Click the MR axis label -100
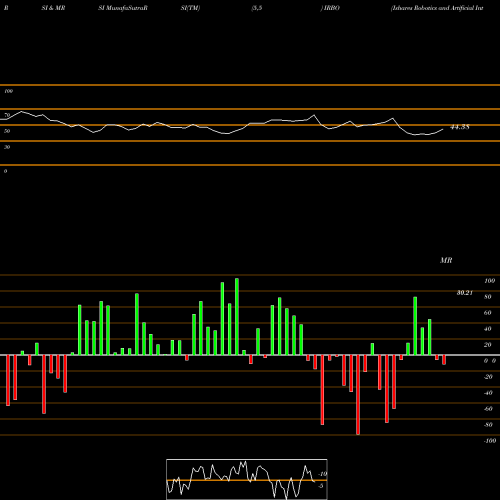 (490, 441)
